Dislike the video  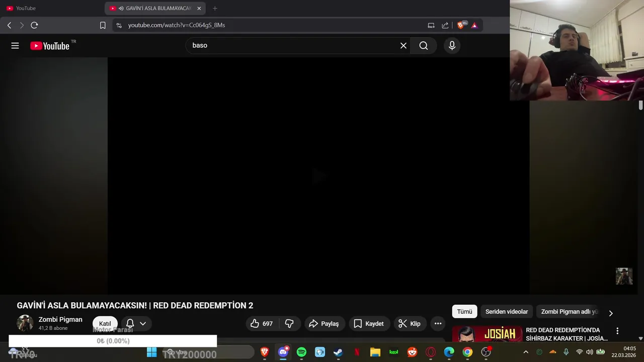pyautogui.click(x=289, y=324)
